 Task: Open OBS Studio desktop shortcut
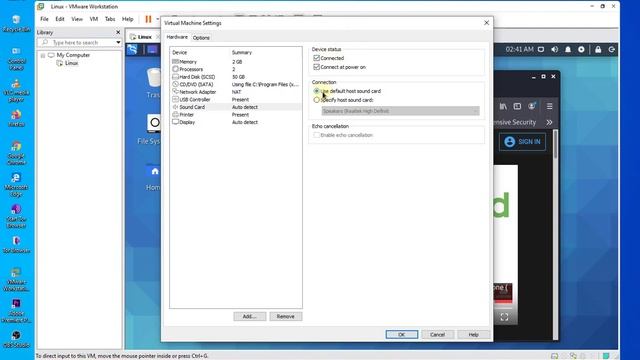coord(16,339)
